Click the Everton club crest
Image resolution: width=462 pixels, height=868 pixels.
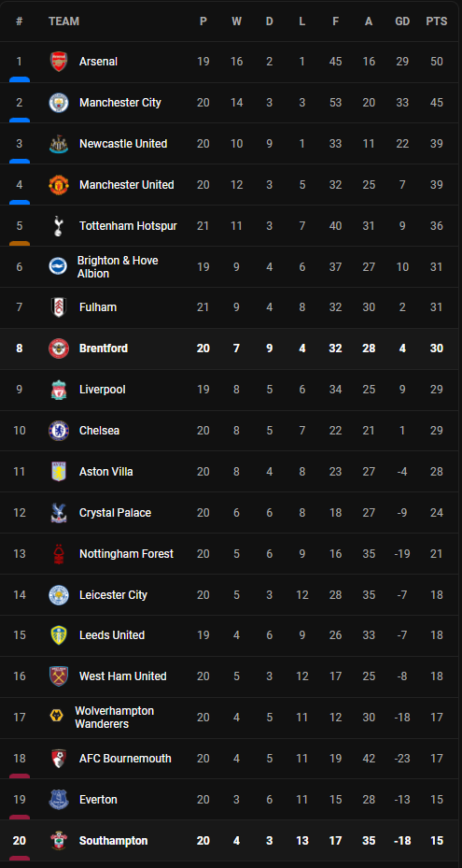point(58,800)
